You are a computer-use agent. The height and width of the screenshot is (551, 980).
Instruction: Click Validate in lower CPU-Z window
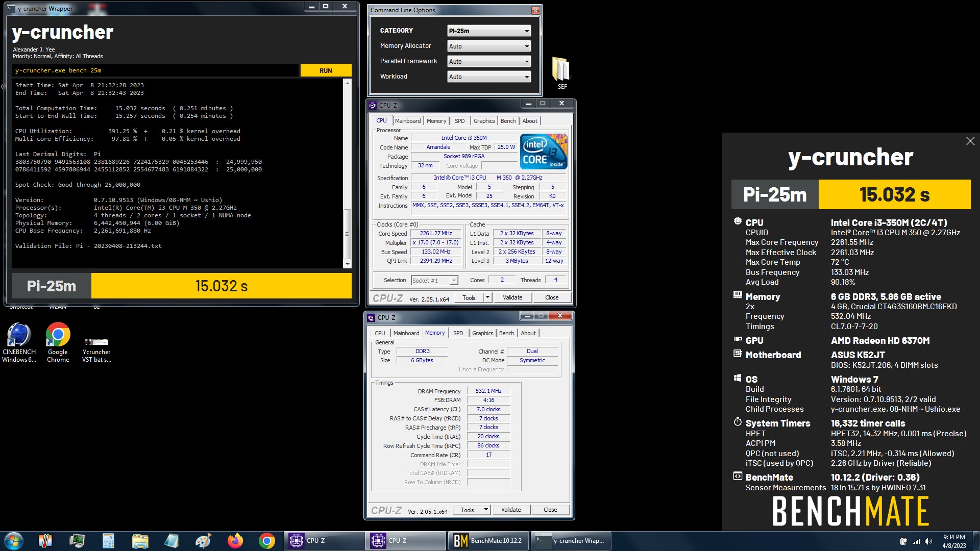[x=511, y=510]
